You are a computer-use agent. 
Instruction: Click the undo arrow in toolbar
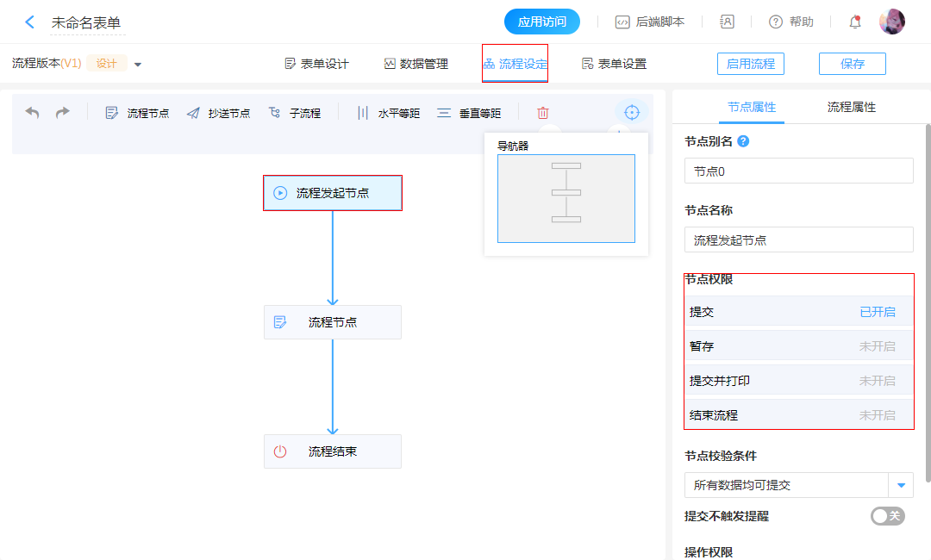coord(33,113)
